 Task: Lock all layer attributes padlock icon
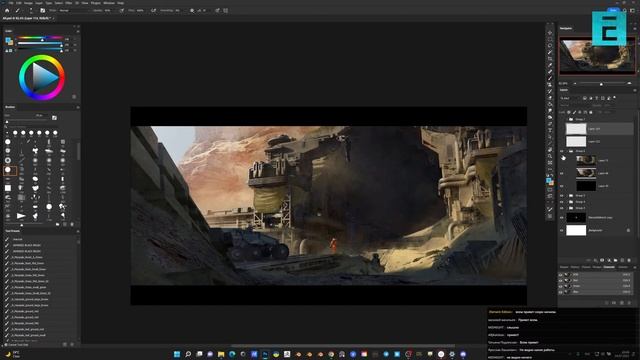[x=591, y=112]
